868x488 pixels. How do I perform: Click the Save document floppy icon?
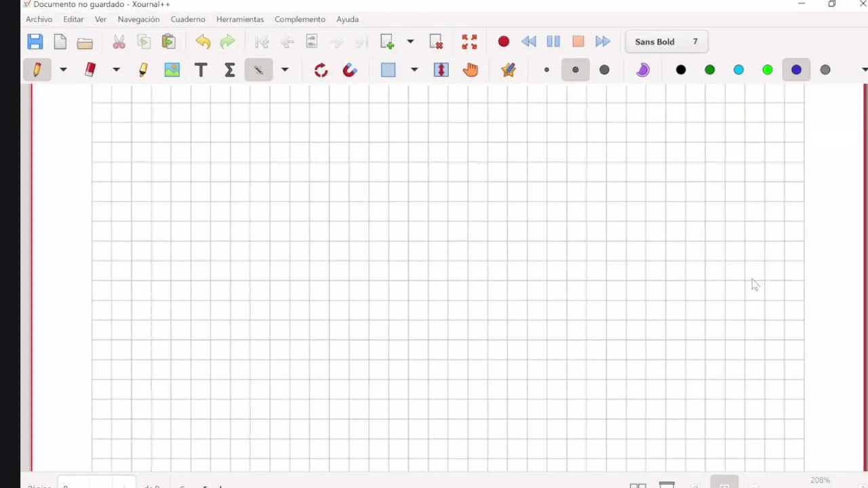click(35, 42)
